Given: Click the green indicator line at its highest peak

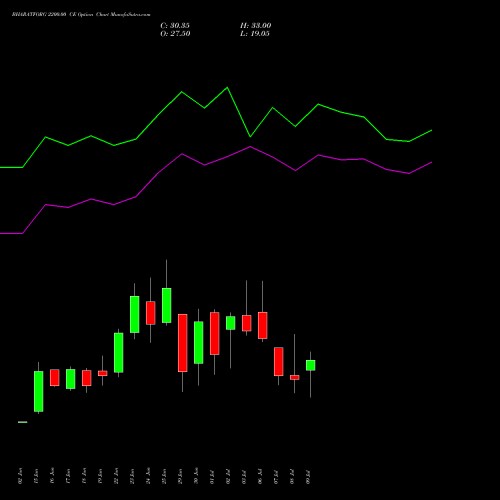Looking at the screenshot, I should [227, 88].
